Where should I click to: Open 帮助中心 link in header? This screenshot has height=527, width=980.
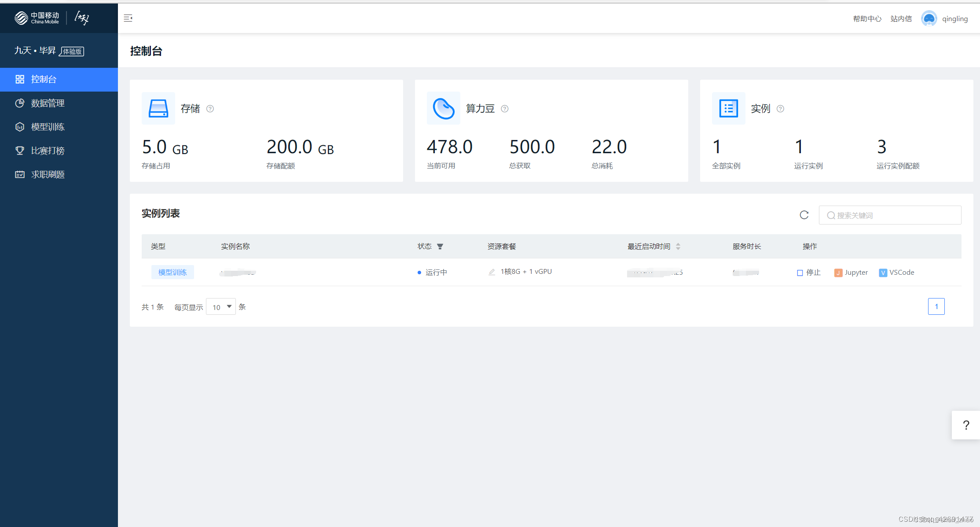tap(867, 18)
